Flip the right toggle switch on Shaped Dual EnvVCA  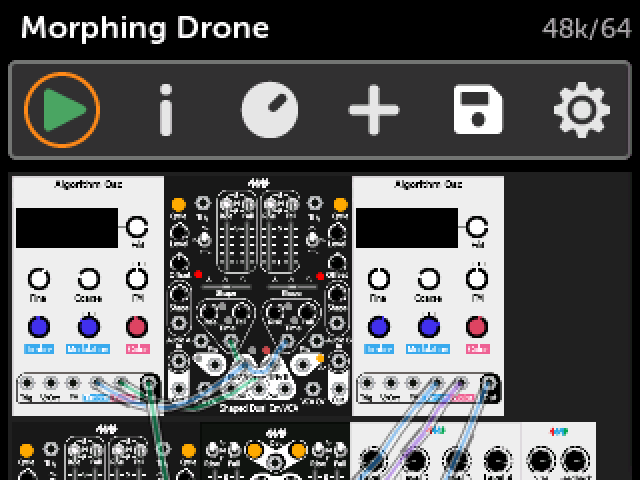coord(313,238)
